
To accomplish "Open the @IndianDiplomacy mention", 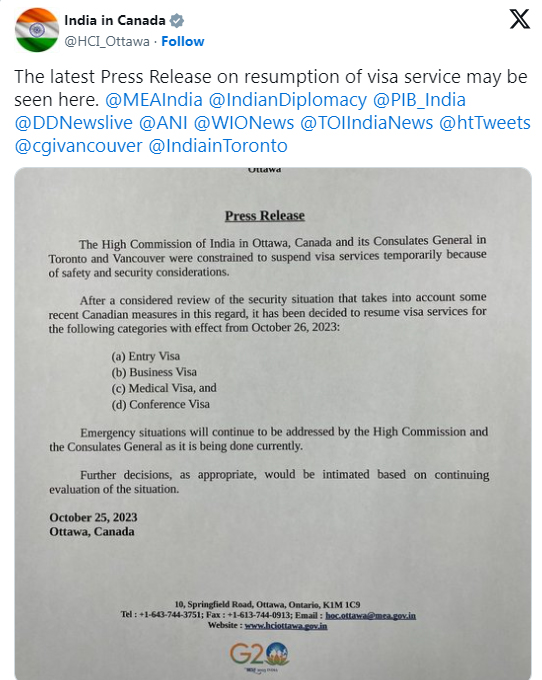I will tap(288, 100).
